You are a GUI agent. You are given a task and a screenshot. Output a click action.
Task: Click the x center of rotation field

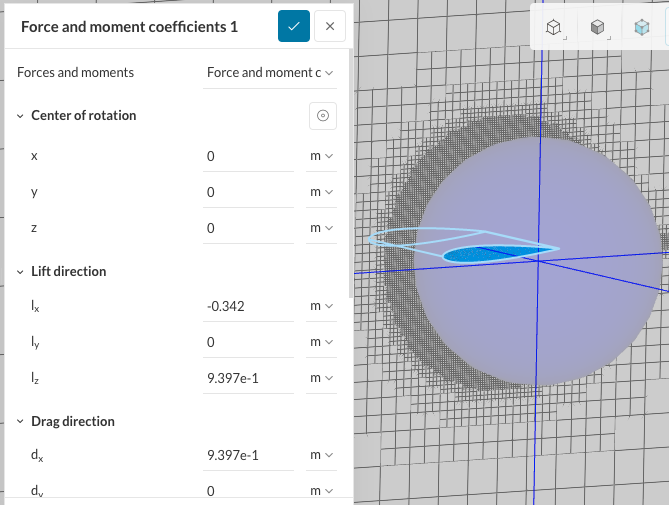pyautogui.click(x=248, y=156)
